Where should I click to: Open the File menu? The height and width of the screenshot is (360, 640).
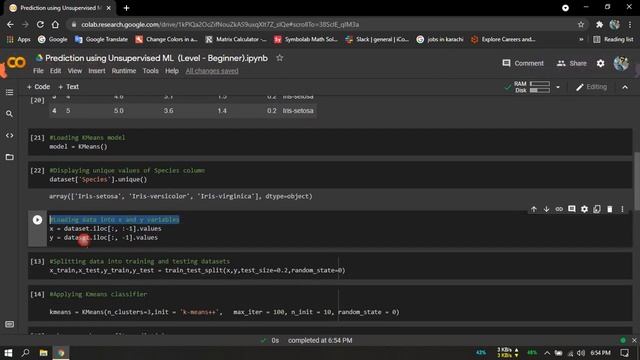tap(38, 71)
